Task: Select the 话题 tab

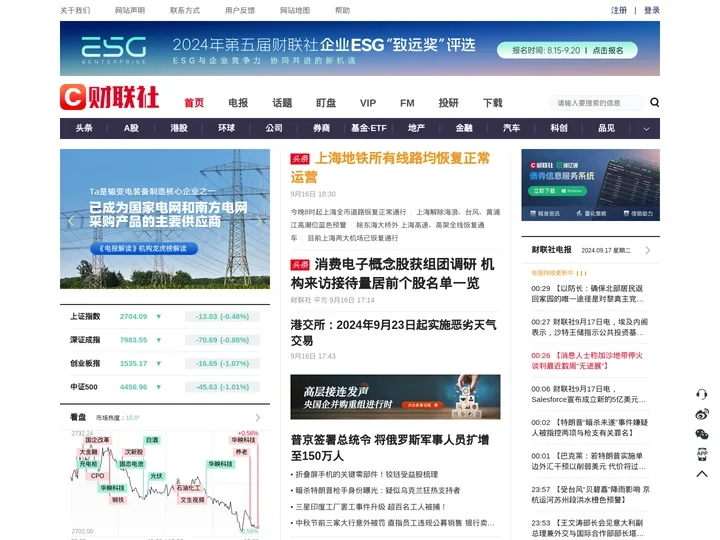Action: pyautogui.click(x=282, y=103)
